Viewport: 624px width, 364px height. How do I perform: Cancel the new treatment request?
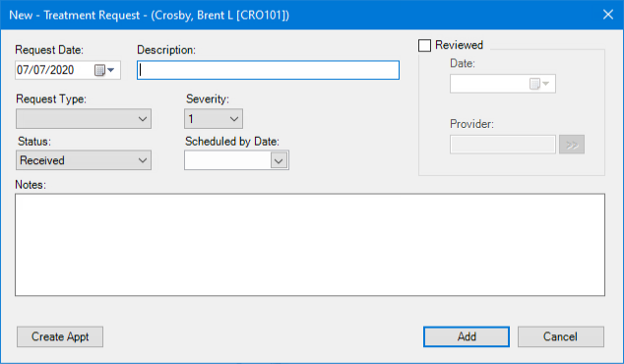click(x=560, y=336)
